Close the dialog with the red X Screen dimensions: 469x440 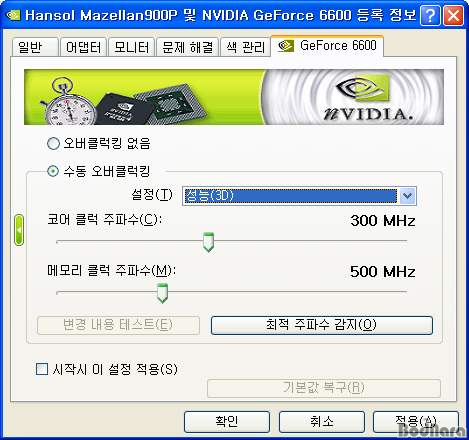(453, 15)
